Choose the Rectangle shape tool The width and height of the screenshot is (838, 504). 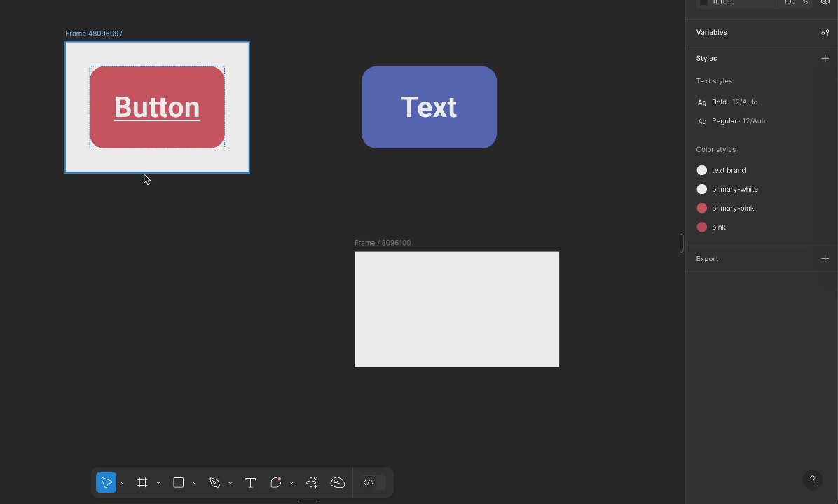coord(179,482)
